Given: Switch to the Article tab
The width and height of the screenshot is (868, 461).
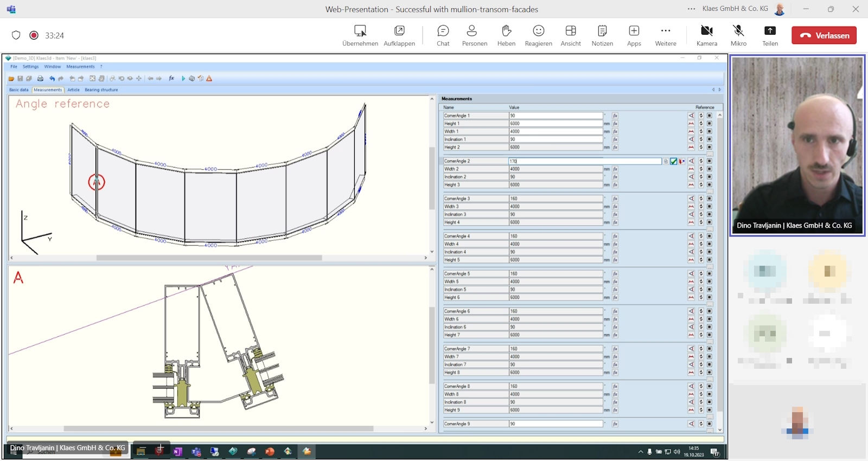Looking at the screenshot, I should point(73,90).
